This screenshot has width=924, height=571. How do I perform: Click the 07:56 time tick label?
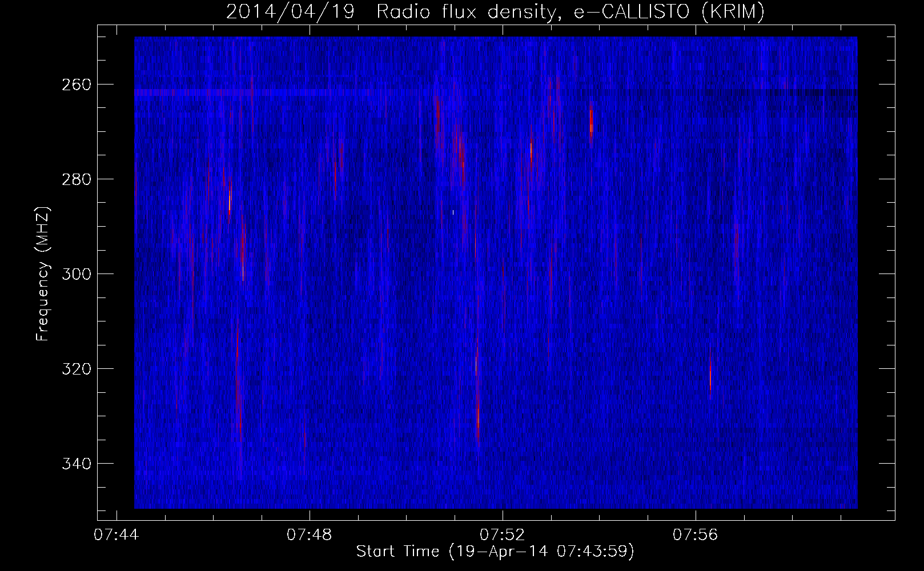point(696,535)
